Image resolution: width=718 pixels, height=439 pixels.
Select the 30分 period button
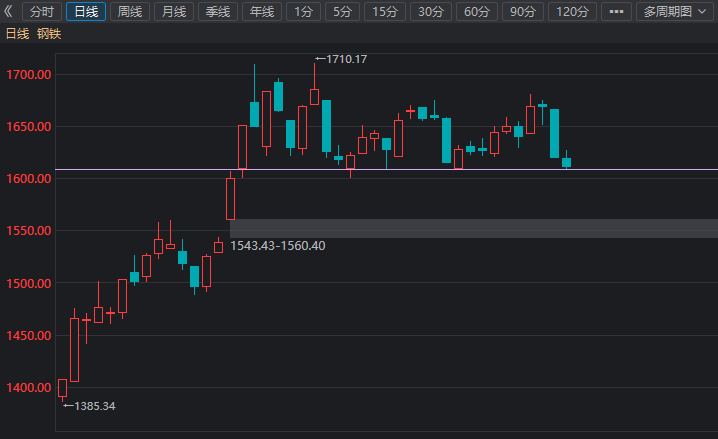(x=431, y=11)
